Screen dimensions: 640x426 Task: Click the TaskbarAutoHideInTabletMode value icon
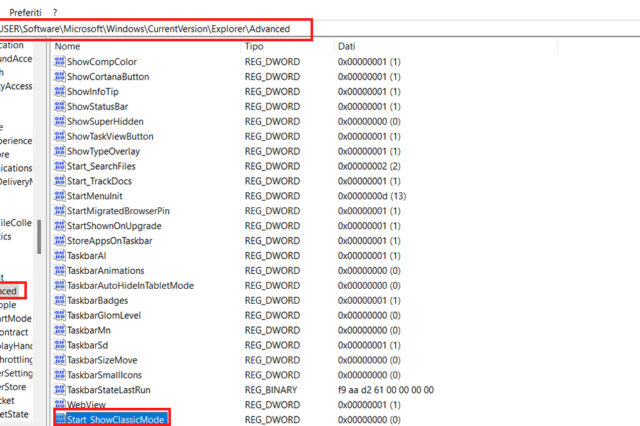(60, 285)
